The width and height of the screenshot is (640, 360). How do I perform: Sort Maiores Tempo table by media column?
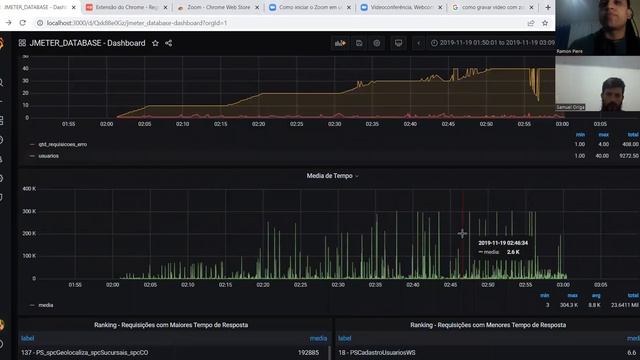(318, 338)
